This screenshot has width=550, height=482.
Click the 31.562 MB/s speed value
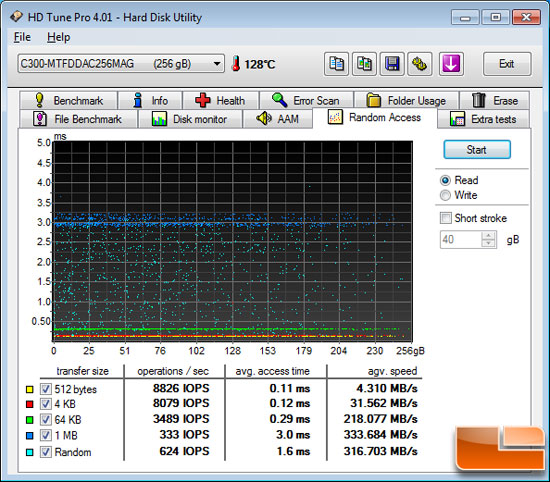[x=384, y=403]
